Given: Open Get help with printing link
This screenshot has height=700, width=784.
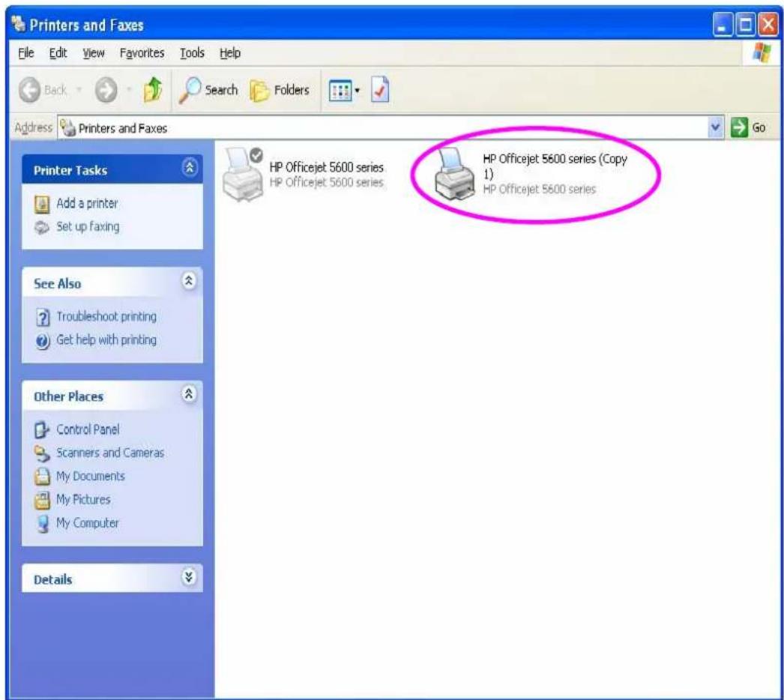Looking at the screenshot, I should 106,340.
